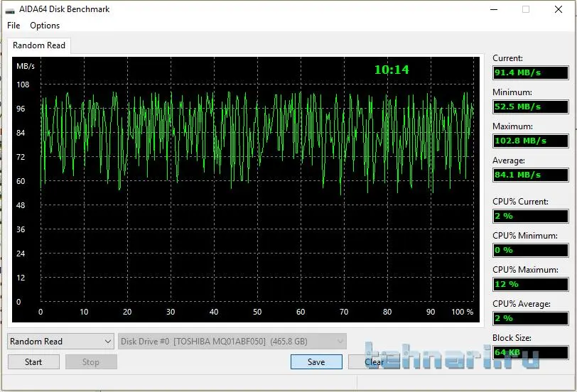Open the File menu
This screenshot has width=577, height=392.
click(x=14, y=26)
